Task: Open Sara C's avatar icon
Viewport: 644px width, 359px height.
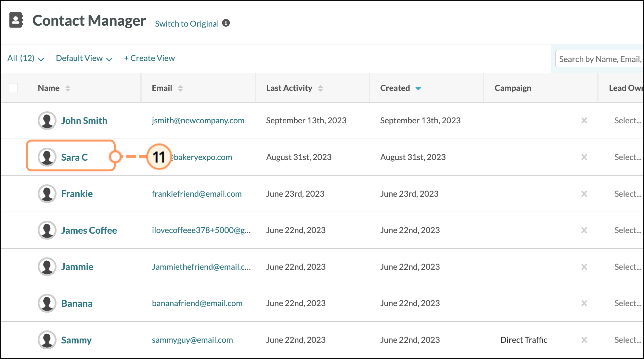Action: pos(47,157)
